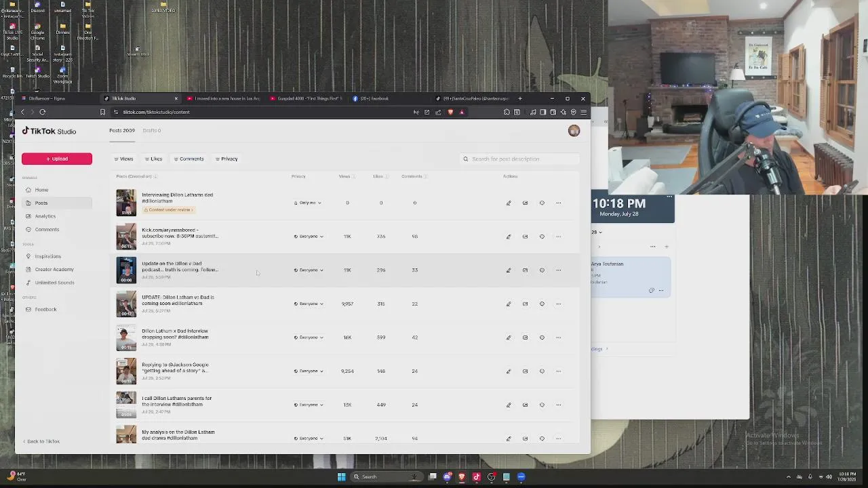Edit the "Update on the Dillon v Dad" post
The width and height of the screenshot is (868, 488).
point(509,270)
